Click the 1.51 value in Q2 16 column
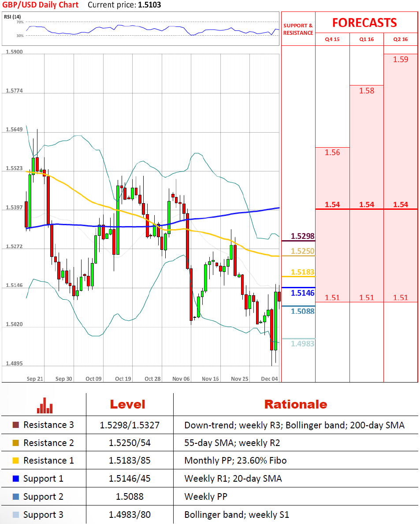This screenshot has width=420, height=524. click(401, 298)
